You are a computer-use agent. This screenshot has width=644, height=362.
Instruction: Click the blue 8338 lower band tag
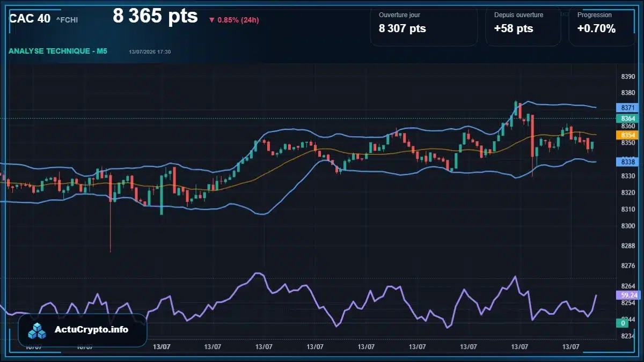(x=627, y=161)
